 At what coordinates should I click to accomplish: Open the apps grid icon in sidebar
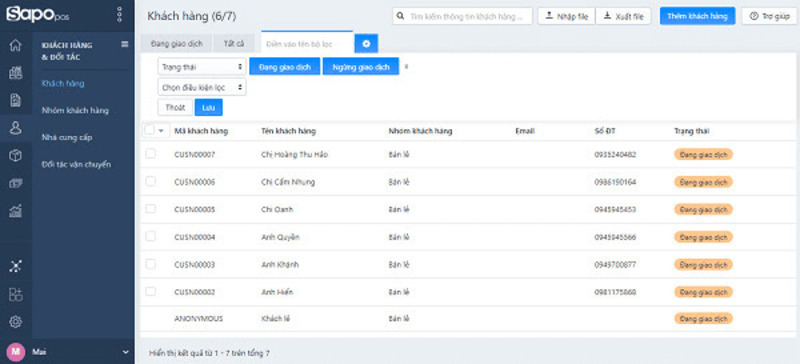(15, 294)
